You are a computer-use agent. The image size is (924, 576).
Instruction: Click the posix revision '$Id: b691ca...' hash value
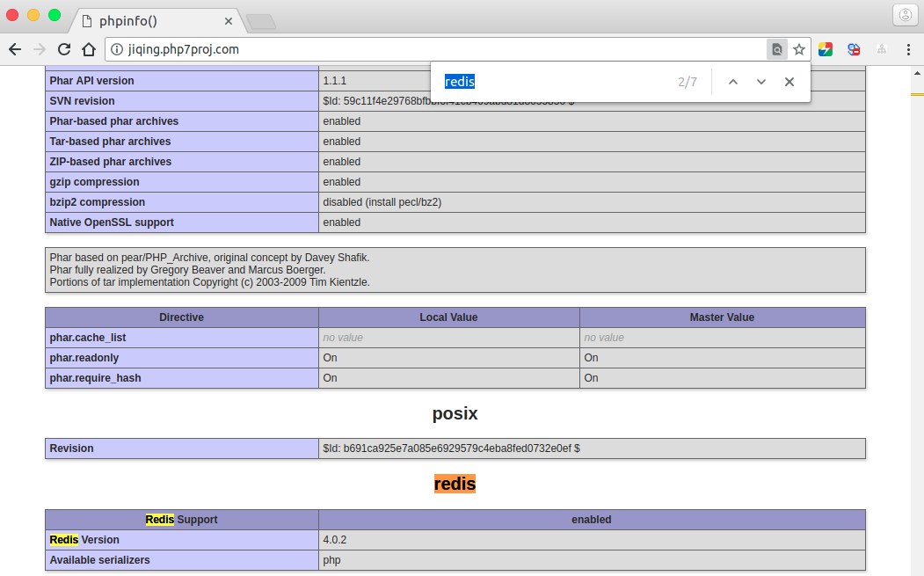coord(451,448)
